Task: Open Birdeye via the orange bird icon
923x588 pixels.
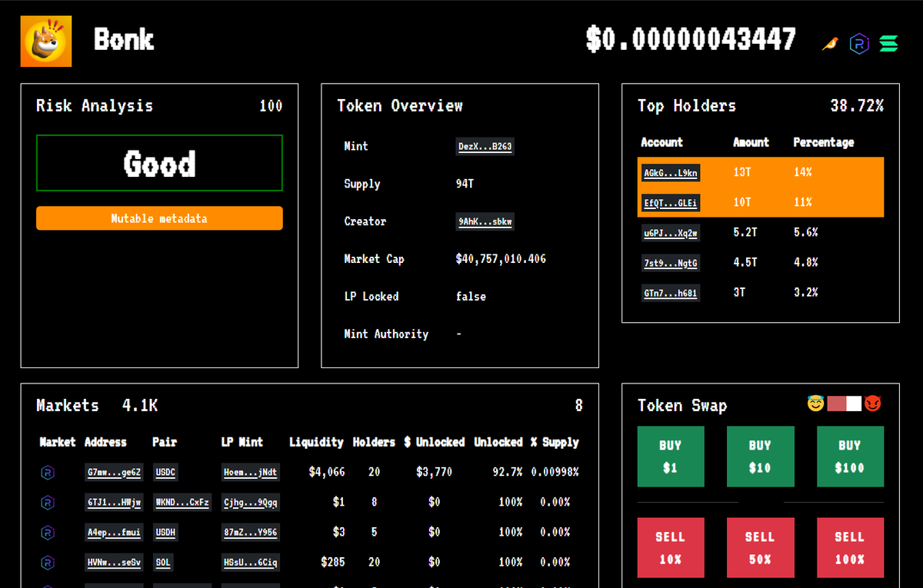Action: [829, 44]
